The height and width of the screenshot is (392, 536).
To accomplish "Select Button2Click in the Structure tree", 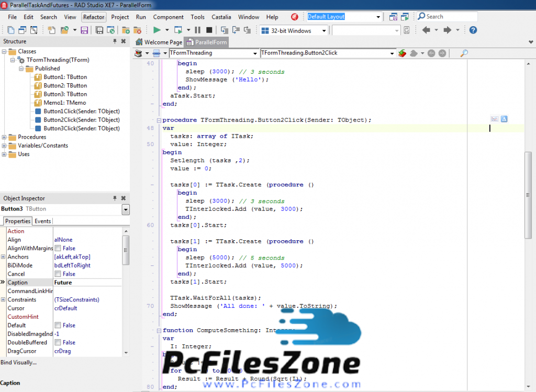I will point(81,120).
